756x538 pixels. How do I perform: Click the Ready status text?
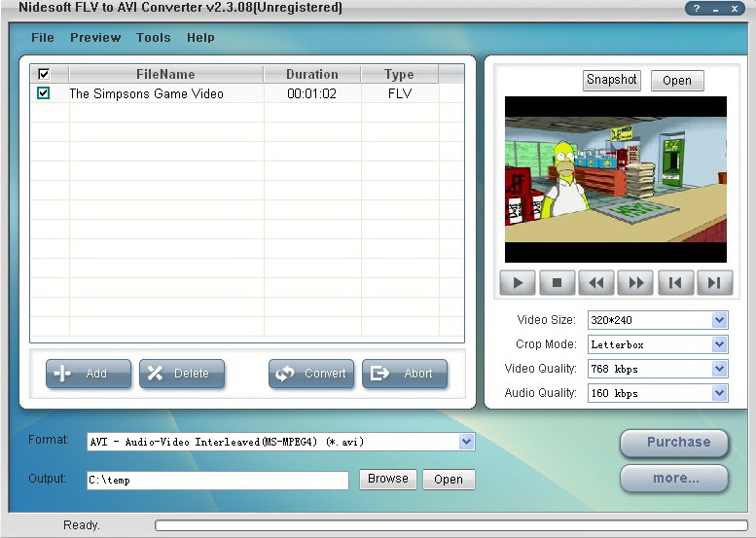pos(82,525)
